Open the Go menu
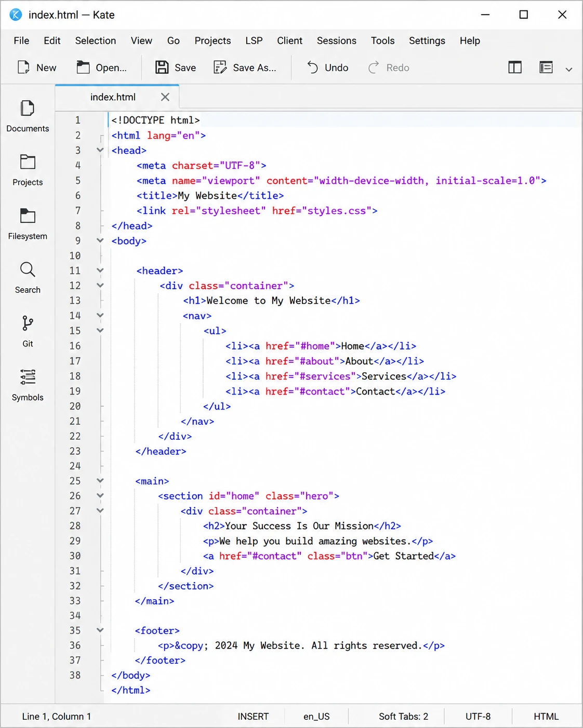Viewport: 583px width, 728px height. pos(174,41)
